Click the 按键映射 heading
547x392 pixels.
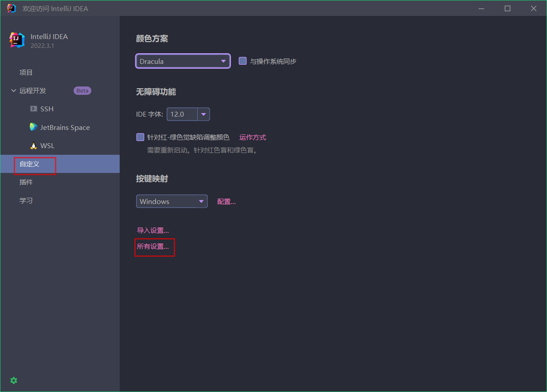tap(152, 179)
